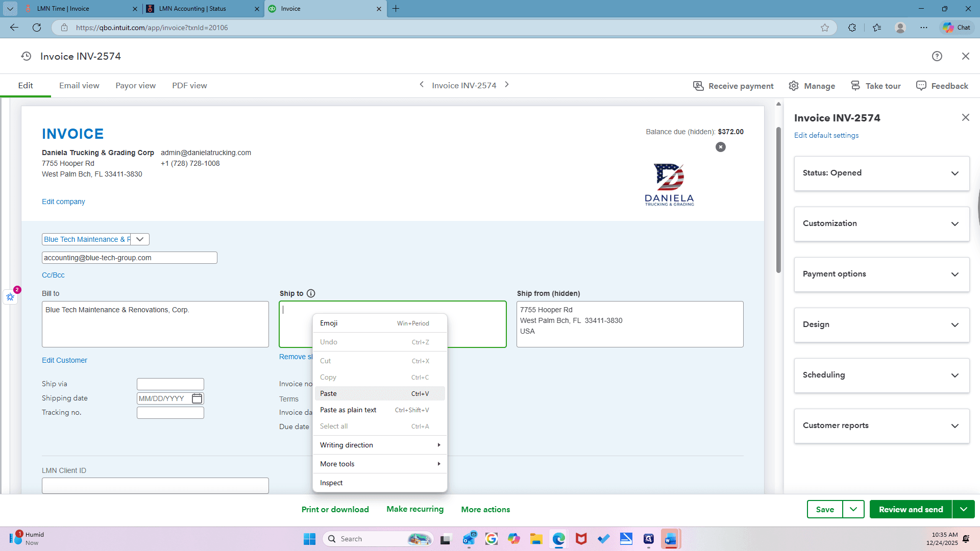Click the Tracking no. input field
The height and width of the screenshot is (551, 980).
[170, 413]
